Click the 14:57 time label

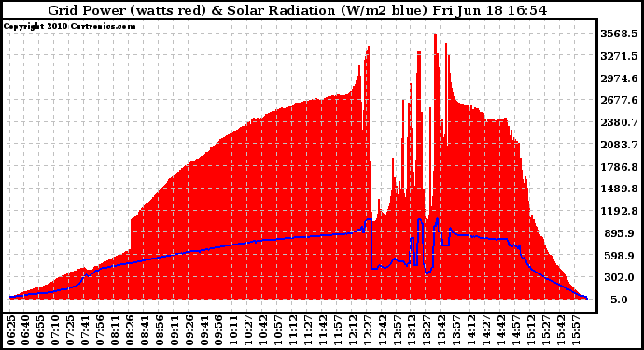[x=517, y=329]
